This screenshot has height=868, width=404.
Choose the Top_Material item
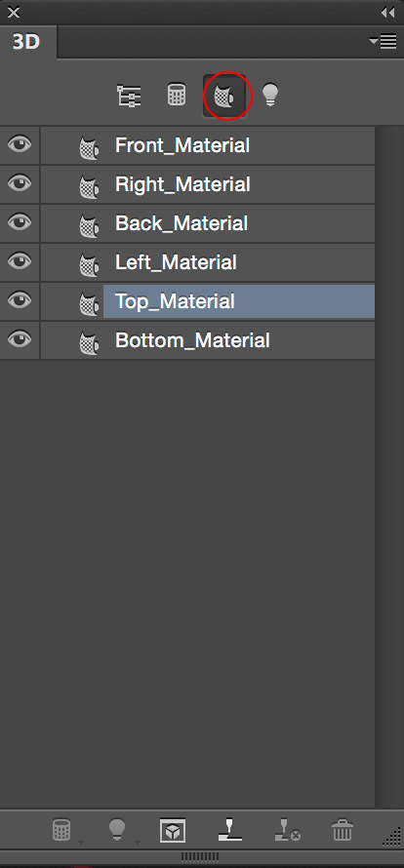point(239,301)
